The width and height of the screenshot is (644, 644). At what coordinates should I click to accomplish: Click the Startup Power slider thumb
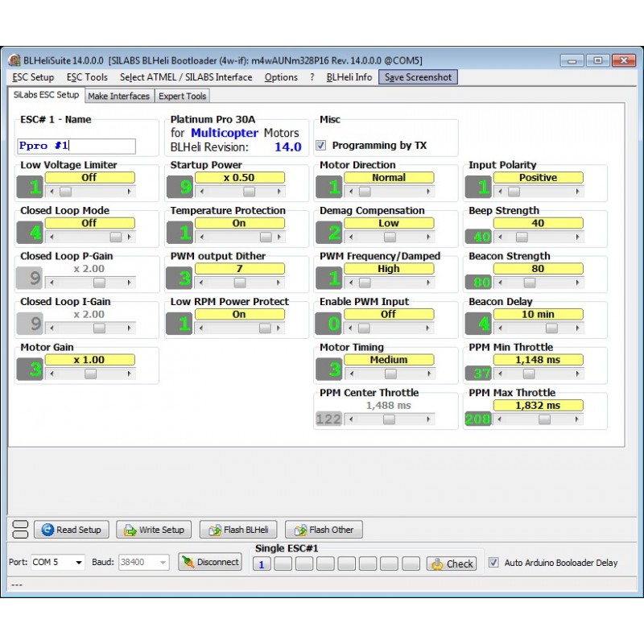[x=249, y=192]
